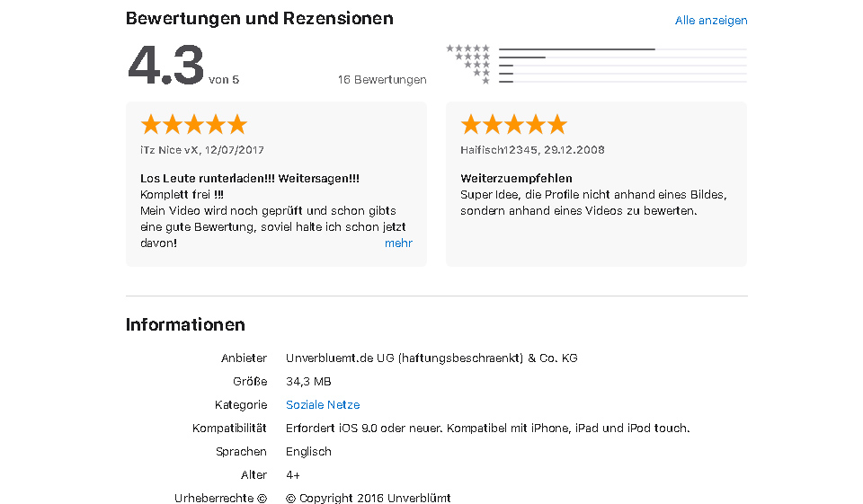
Task: Click the review headline "Los Leute runterladen!!! Weitersagen!!!"
Action: tap(250, 179)
